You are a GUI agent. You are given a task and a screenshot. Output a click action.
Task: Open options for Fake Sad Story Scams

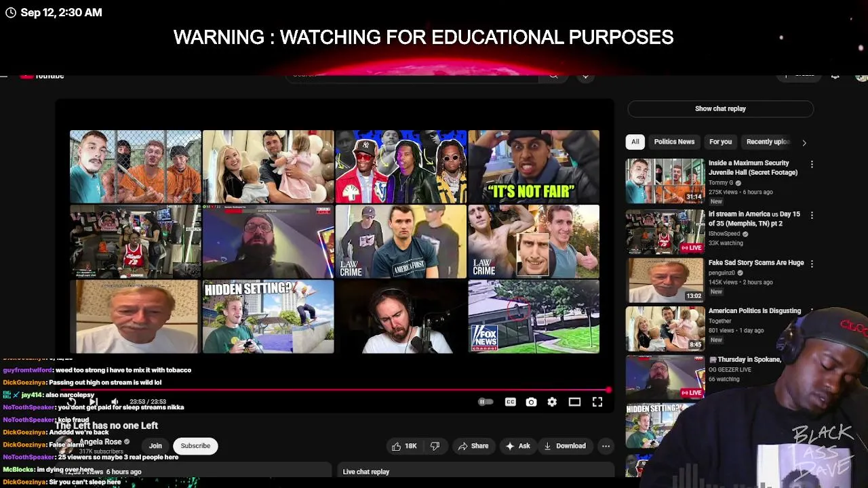click(812, 264)
